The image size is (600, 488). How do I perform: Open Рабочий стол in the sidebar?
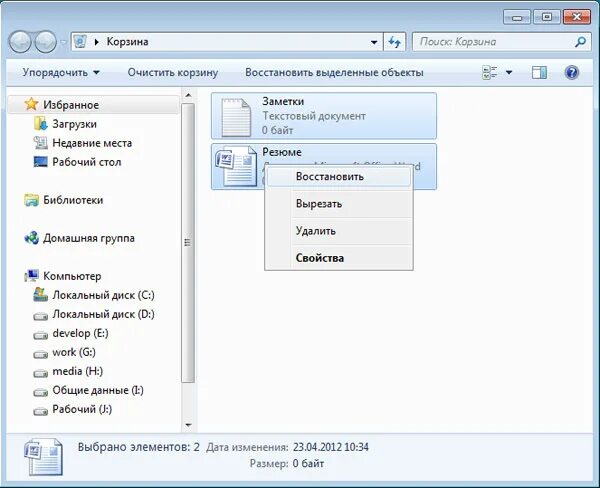[86, 162]
